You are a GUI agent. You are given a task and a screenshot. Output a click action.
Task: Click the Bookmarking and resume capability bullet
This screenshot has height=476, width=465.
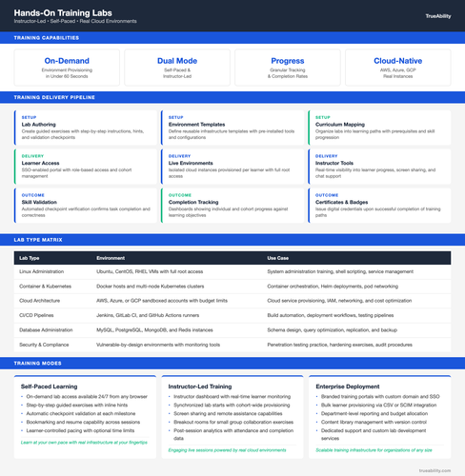83,422
